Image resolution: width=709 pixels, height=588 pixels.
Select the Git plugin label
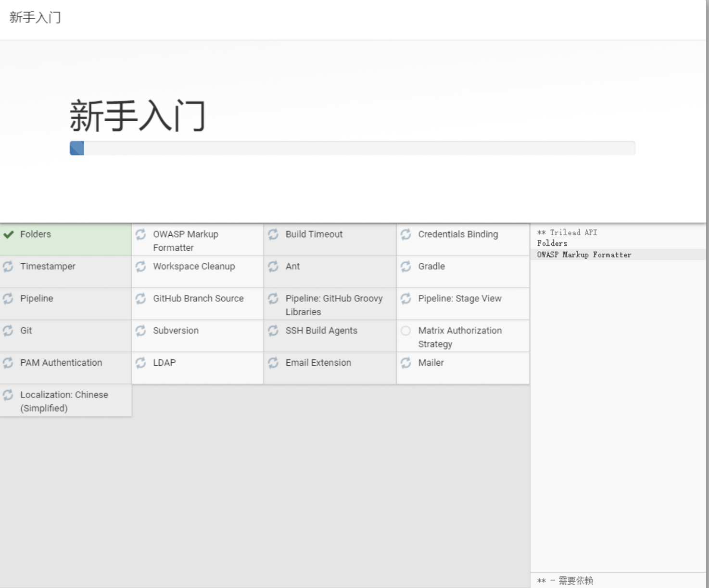(26, 331)
